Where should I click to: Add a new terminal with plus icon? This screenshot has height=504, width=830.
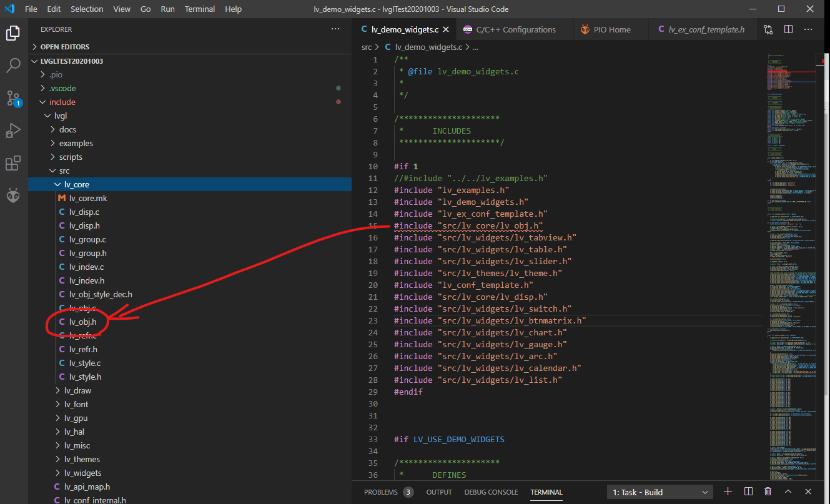728,492
